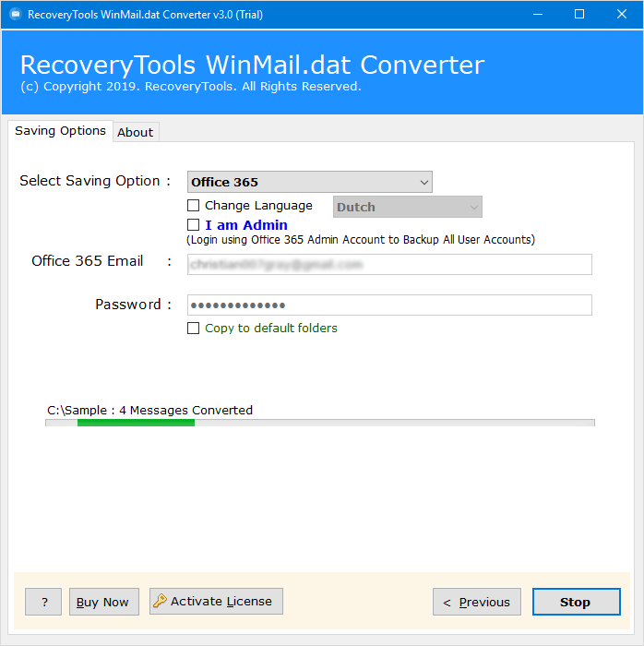Click the app icon in title bar
The width and height of the screenshot is (644, 646).
pyautogui.click(x=14, y=14)
